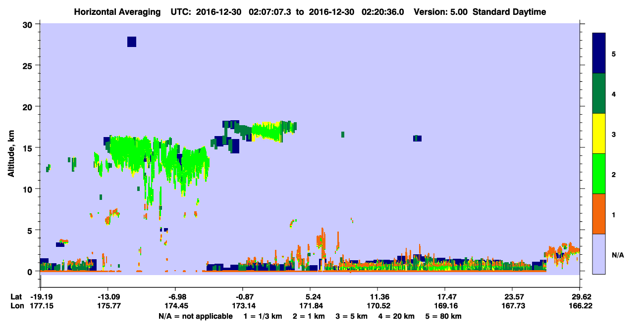Screen dimensions: 644x330
Task: Click the colorbar label 3
Action: pos(613,134)
